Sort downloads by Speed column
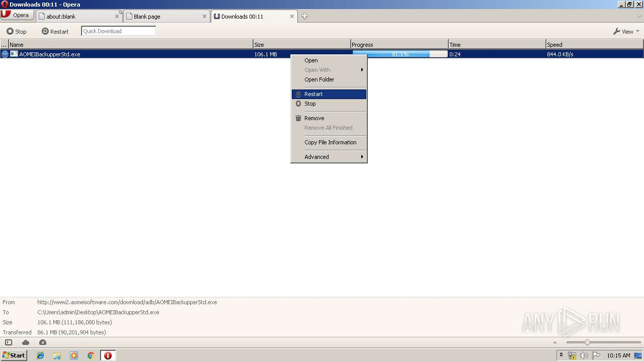644x362 pixels. [x=595, y=45]
